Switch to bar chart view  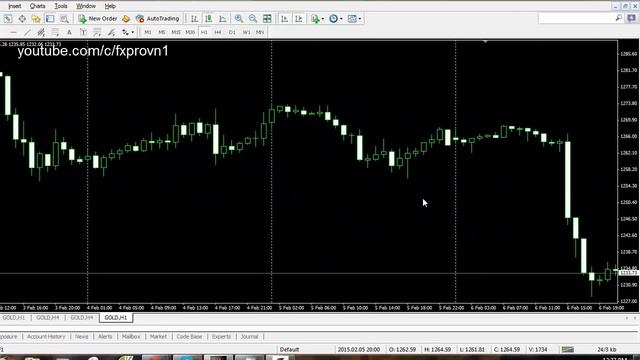[195, 18]
